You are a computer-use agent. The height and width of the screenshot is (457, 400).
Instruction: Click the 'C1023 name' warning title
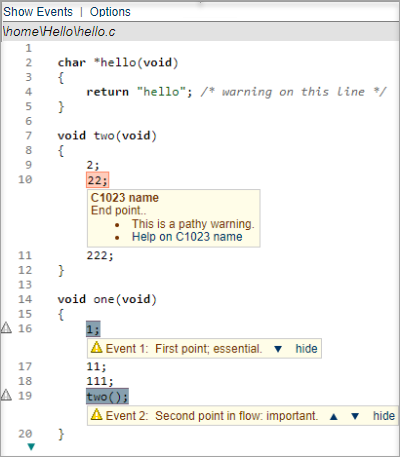pos(125,198)
